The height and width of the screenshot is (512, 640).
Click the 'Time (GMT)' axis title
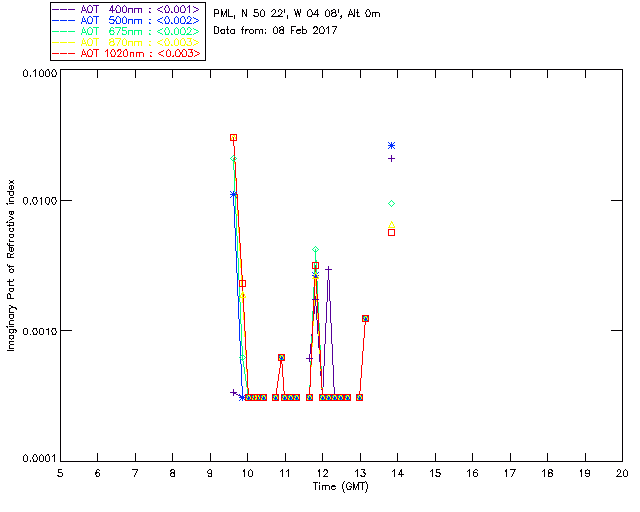[340, 487]
